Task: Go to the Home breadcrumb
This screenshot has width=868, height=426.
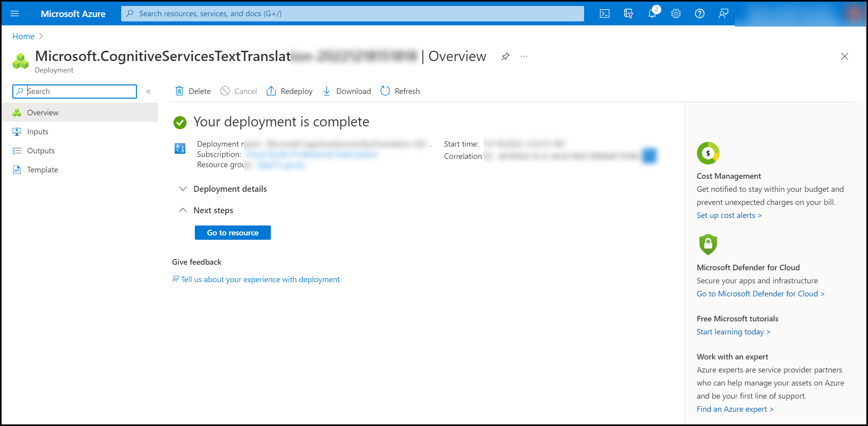Action: pyautogui.click(x=23, y=36)
